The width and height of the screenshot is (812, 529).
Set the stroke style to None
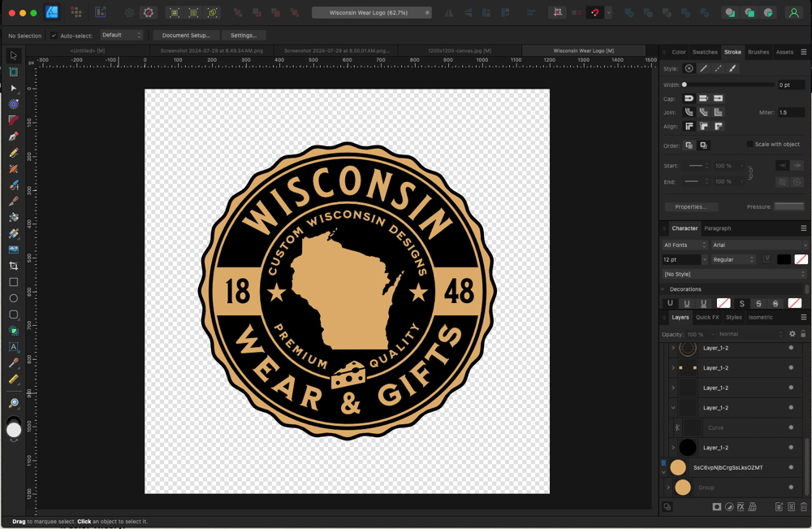[689, 68]
